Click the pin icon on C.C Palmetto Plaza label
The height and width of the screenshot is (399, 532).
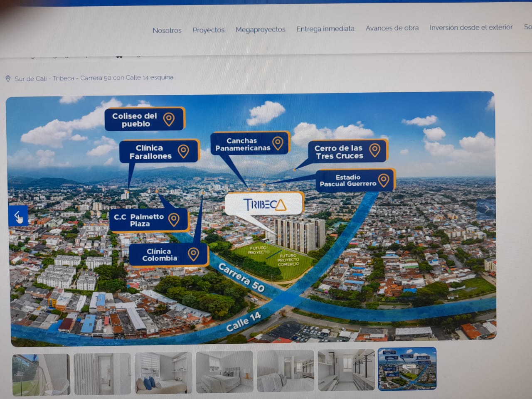(174, 219)
